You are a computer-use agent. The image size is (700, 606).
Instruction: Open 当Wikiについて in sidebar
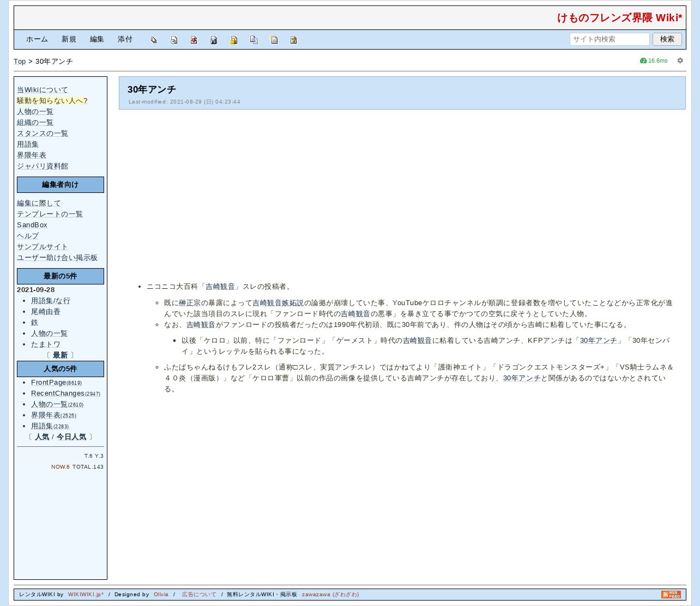[x=43, y=90]
